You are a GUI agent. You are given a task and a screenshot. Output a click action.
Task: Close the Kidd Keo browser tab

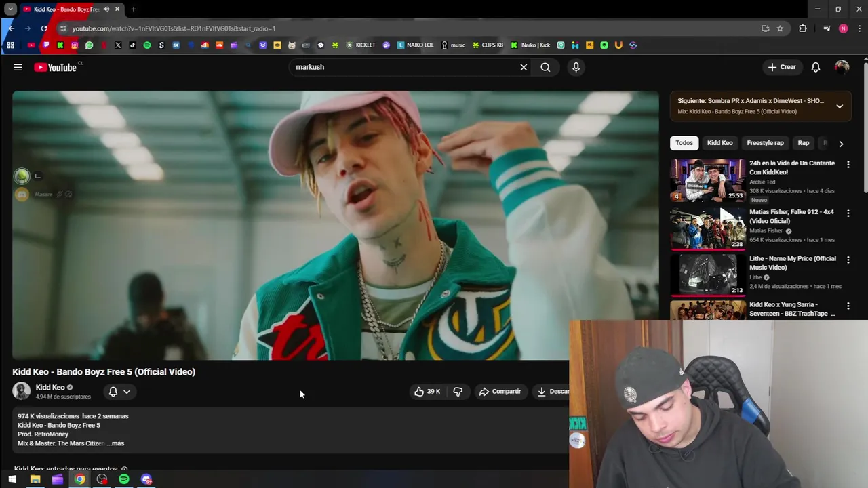pyautogui.click(x=117, y=9)
